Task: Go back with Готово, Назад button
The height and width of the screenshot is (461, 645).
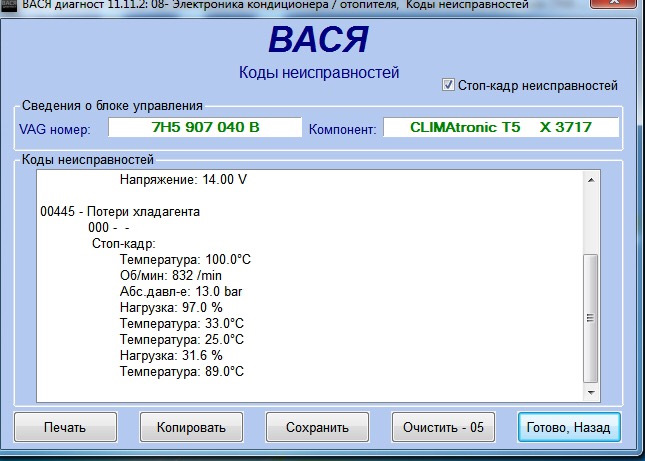Action: 569,427
